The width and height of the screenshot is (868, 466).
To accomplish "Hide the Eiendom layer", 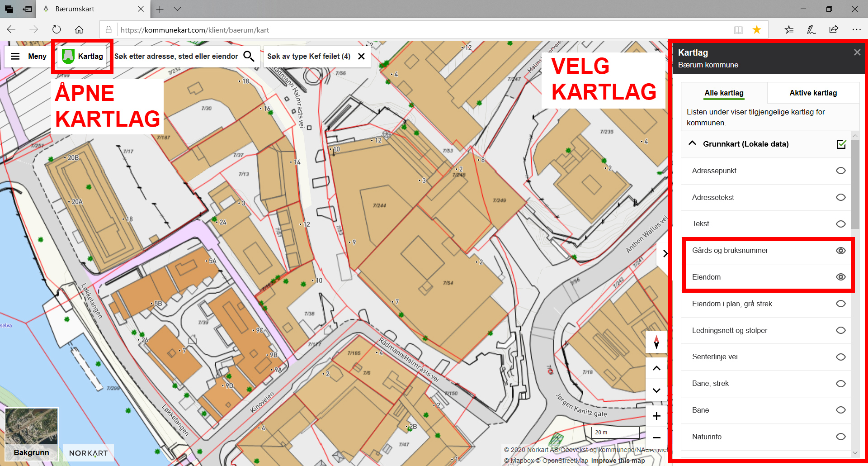I will [840, 277].
